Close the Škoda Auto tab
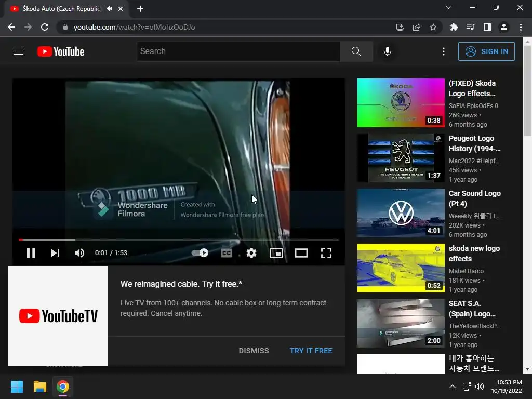 coord(121,9)
